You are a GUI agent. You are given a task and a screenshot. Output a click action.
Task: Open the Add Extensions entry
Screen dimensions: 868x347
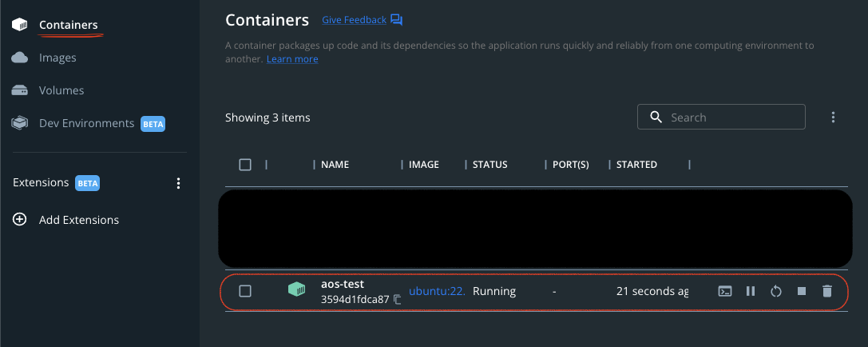(x=78, y=220)
